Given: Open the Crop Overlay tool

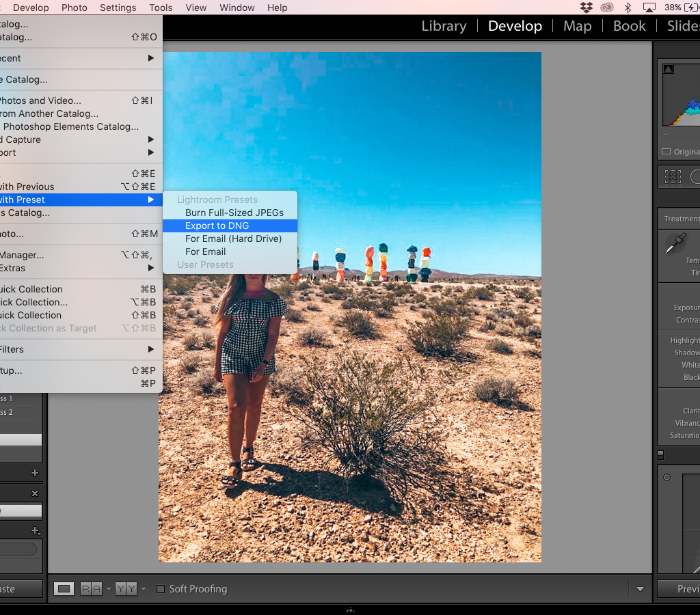Looking at the screenshot, I should coord(673,176).
